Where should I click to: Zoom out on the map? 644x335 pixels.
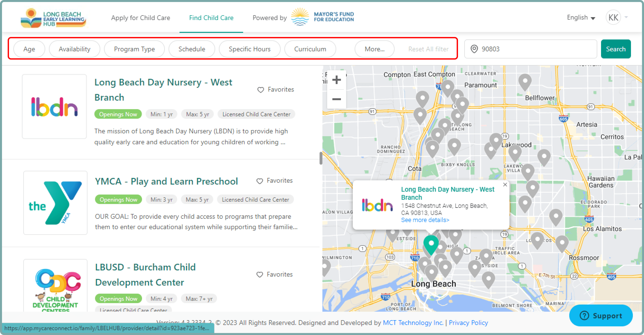[336, 99]
